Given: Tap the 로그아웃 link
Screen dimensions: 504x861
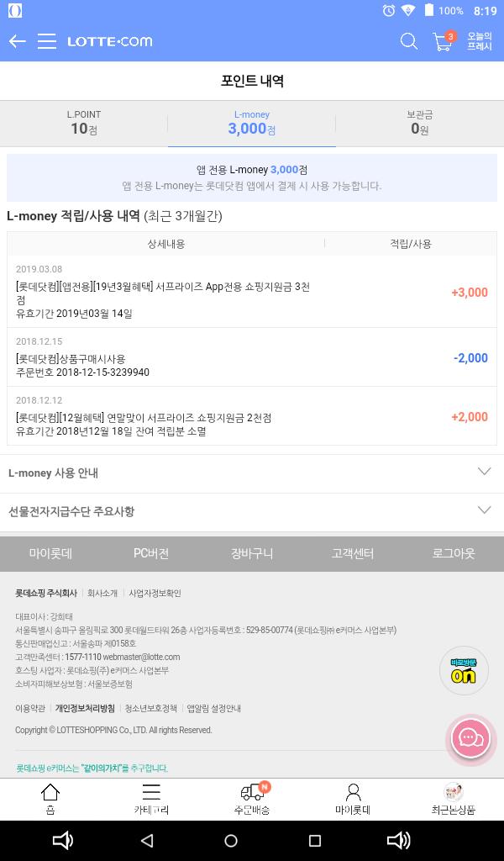Looking at the screenshot, I should pos(454,553).
